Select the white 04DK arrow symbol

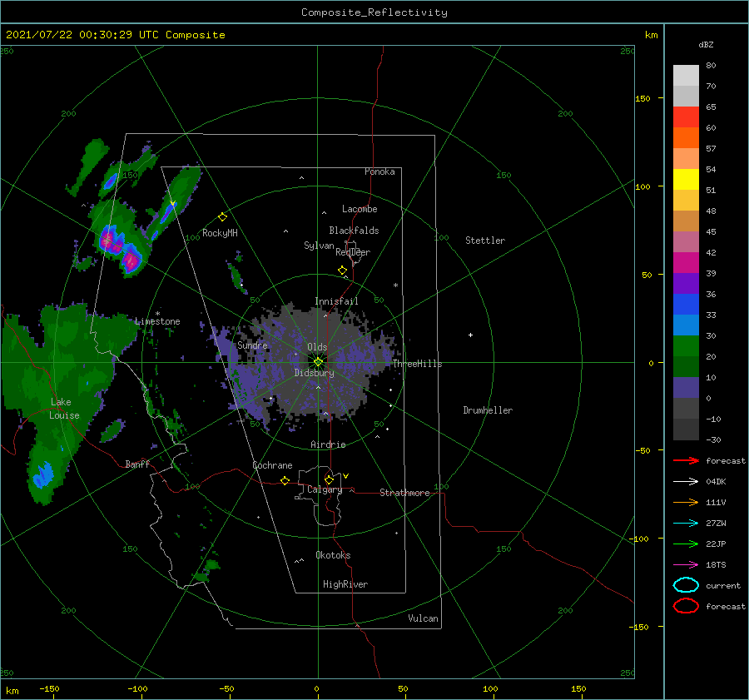coord(686,481)
